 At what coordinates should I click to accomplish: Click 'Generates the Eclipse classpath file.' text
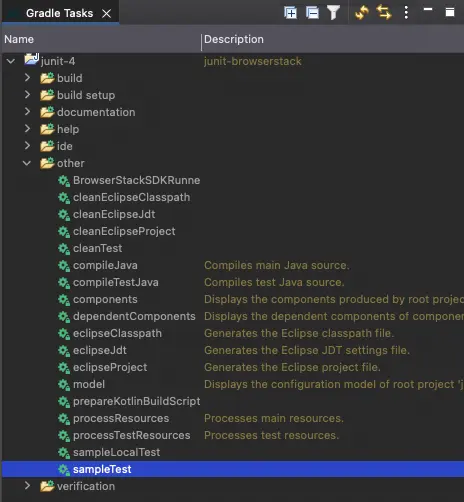299,333
